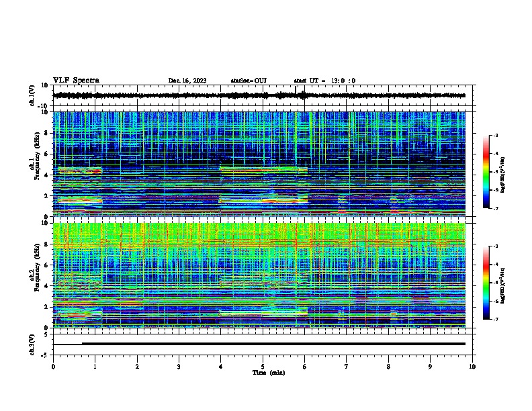Viewport: 532px width, 411px height.
Task: Click the 'ch.3(V)' axis label
Action: point(32,345)
